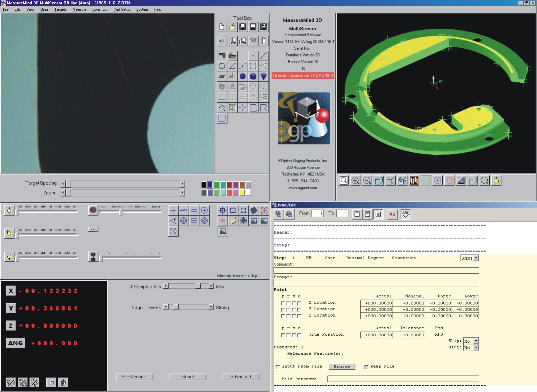The image size is (537, 392).
Task: Expand the Skip dropdown
Action: tap(476, 341)
